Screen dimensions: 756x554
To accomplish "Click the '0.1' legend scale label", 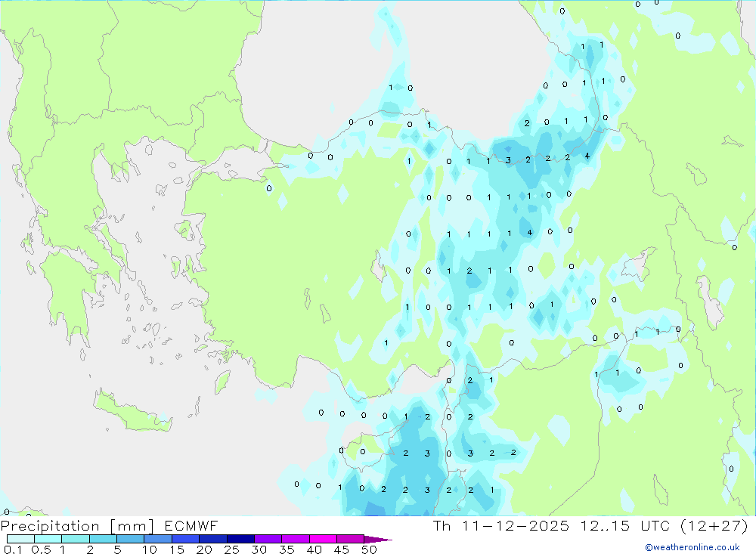I will click(13, 549).
